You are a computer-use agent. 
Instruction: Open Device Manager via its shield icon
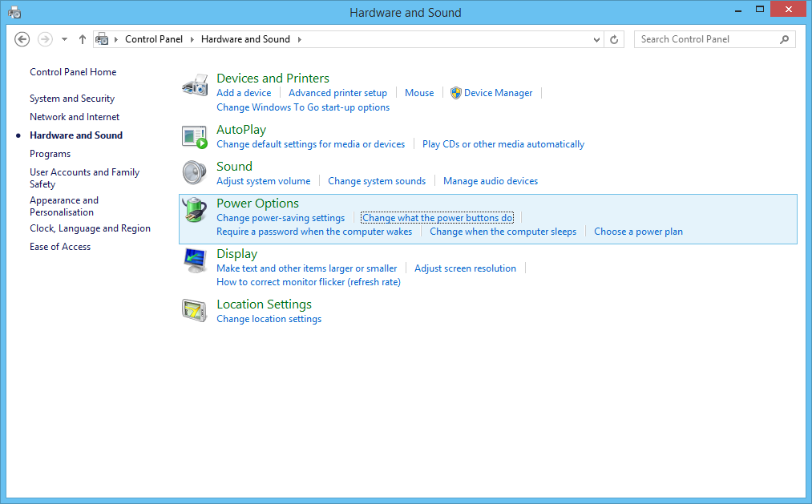(455, 92)
